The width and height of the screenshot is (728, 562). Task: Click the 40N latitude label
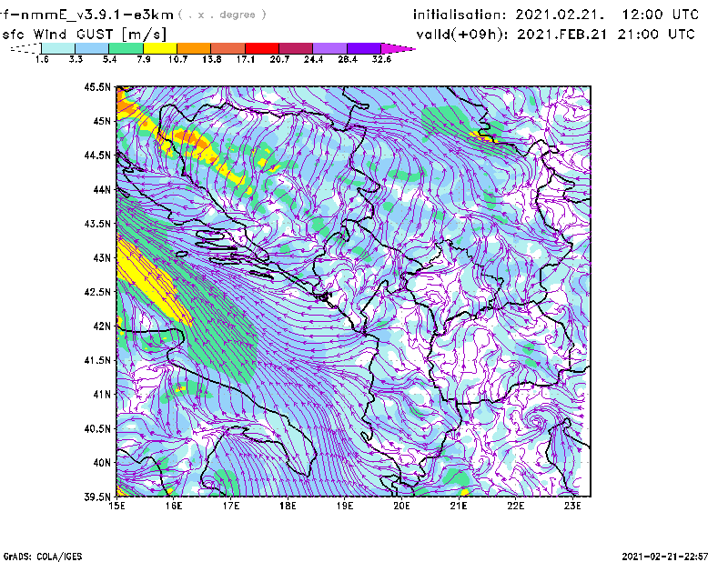pyautogui.click(x=102, y=463)
